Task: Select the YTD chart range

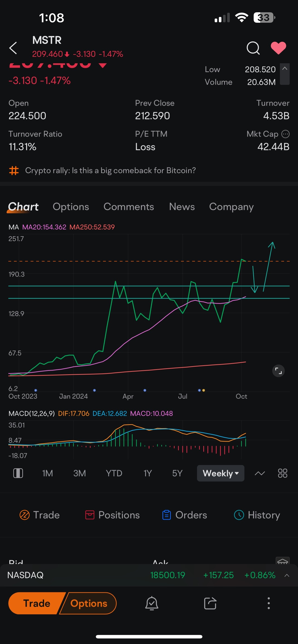Action: pyautogui.click(x=114, y=473)
